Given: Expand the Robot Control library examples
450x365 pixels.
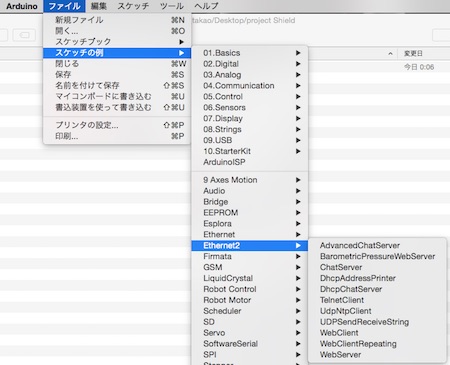Looking at the screenshot, I should 250,289.
